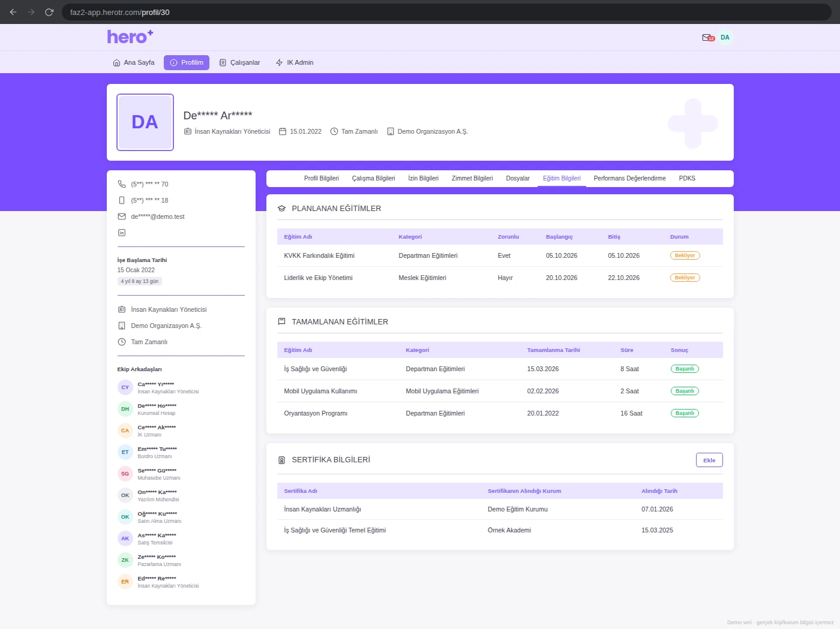Open Çalışanlar in the navigation bar
The image size is (840, 629).
239,62
